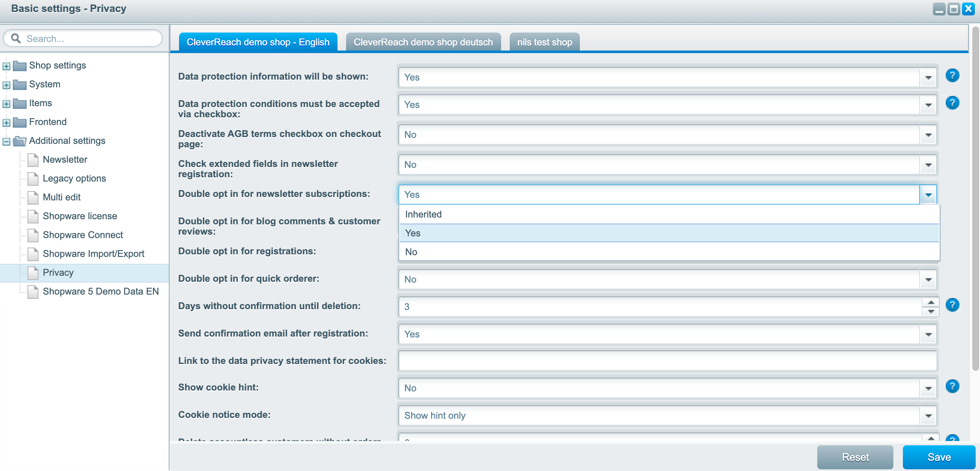Click the Newsletter page icon in sidebar
Viewport: 980px width, 471px height.
coord(33,160)
